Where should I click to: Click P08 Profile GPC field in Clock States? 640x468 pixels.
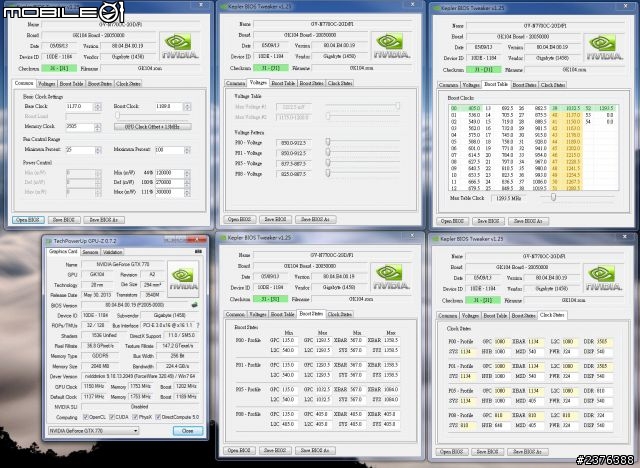501,415
